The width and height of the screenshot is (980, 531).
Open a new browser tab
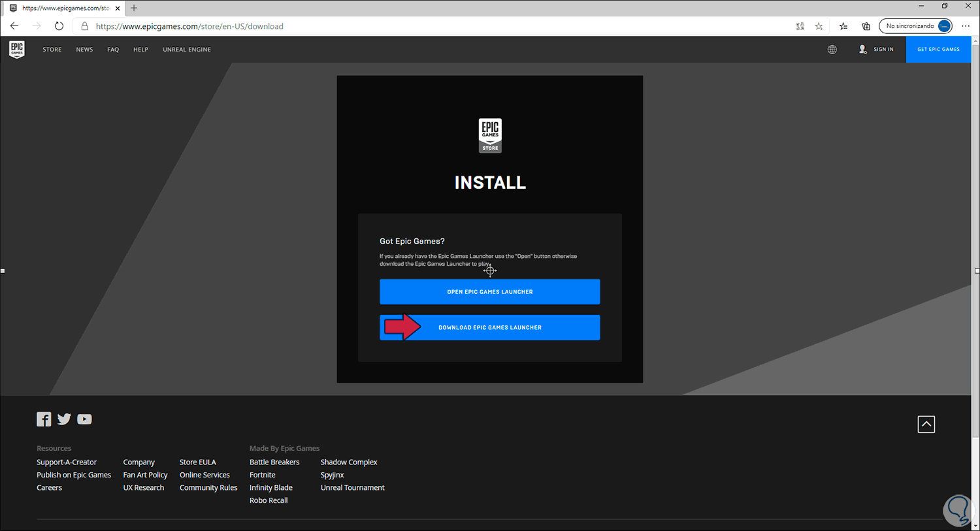pyautogui.click(x=134, y=8)
